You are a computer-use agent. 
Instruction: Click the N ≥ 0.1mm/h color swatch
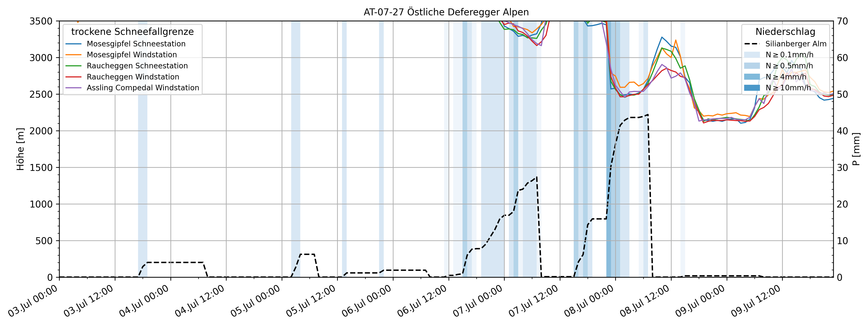tap(752, 55)
